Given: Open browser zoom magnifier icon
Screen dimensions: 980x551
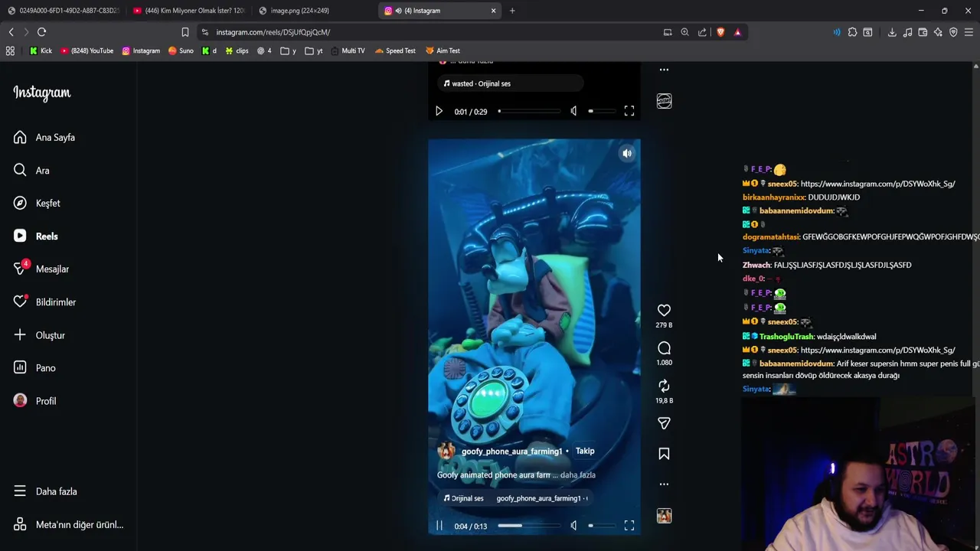Looking at the screenshot, I should pos(684,32).
